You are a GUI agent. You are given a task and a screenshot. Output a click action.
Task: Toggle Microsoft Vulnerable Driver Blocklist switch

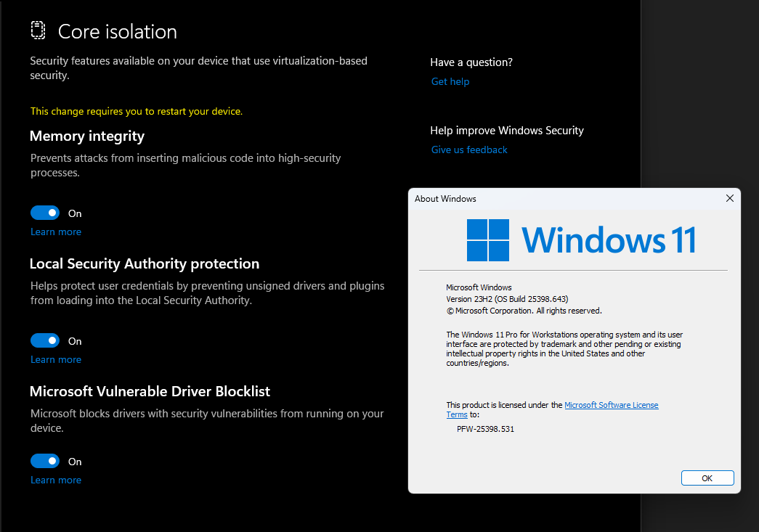tap(45, 461)
